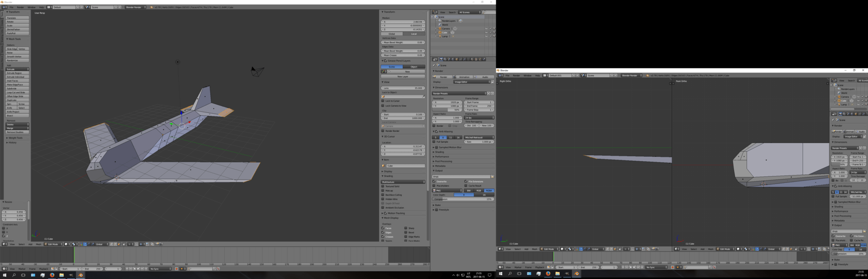Select the Camera object in outliner

(446, 29)
